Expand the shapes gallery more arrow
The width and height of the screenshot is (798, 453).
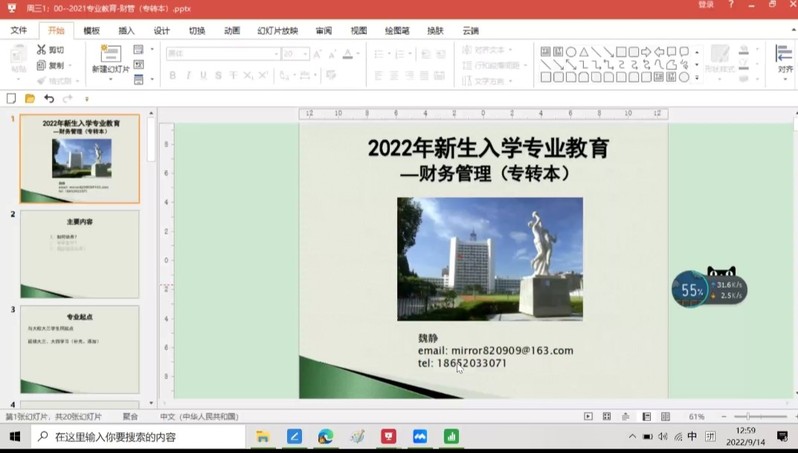pos(697,77)
